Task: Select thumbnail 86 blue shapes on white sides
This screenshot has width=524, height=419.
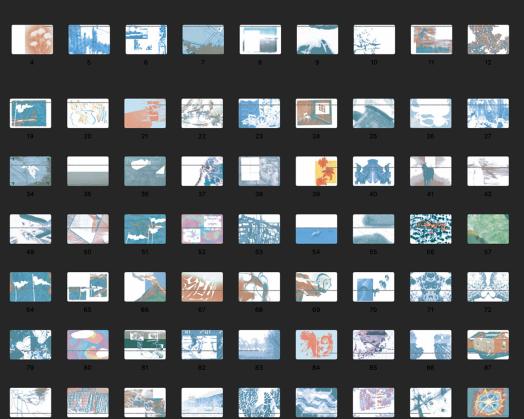Action: (430, 345)
